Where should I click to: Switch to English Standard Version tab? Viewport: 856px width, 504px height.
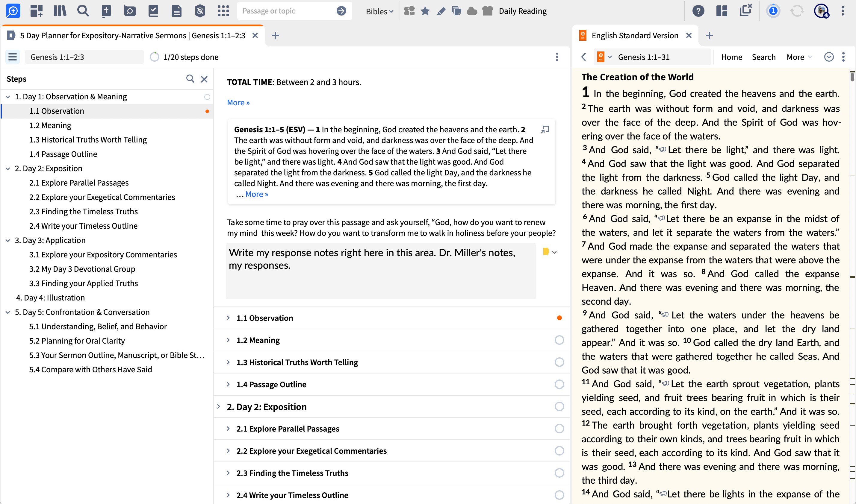634,35
